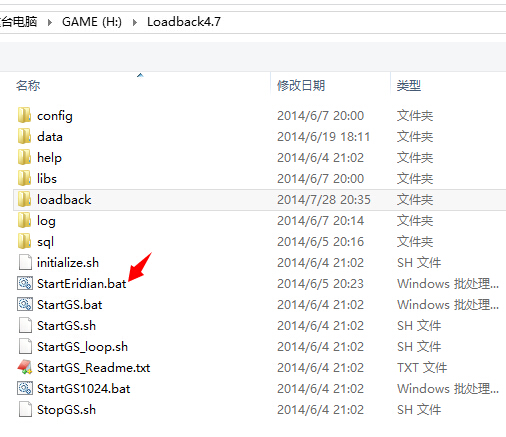Screen dimensions: 506x437
Task: Expand breadcrumb arrow before GAME (H:)
Action: point(50,22)
